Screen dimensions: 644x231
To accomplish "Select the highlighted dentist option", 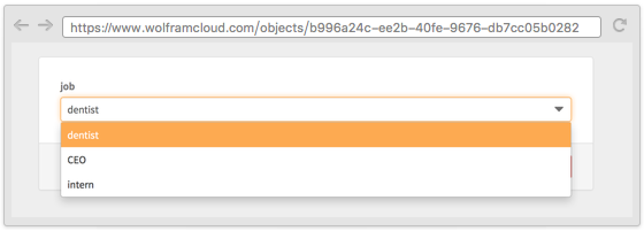I will (315, 135).
